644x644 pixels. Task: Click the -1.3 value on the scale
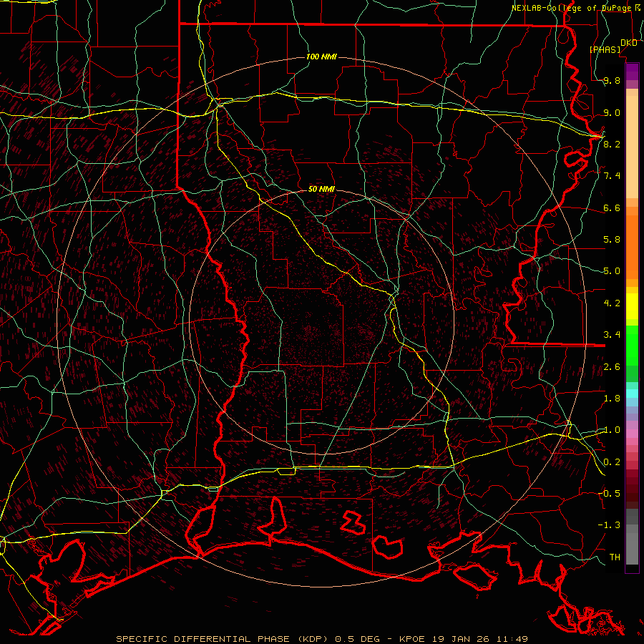609,525
